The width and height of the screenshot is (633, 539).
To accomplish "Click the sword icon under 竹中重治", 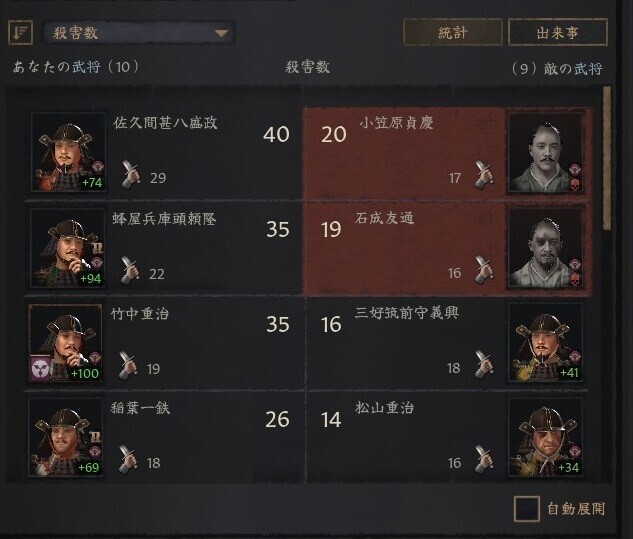I will point(128,365).
